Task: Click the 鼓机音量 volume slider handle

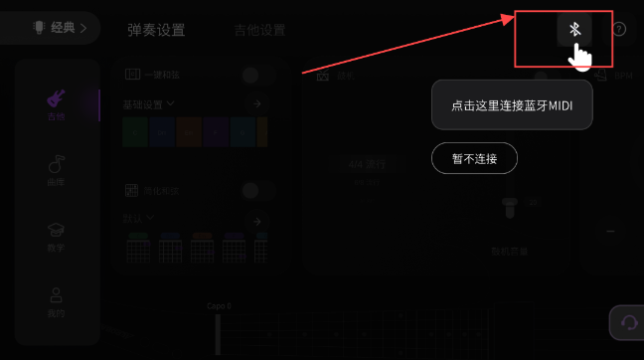Action: pyautogui.click(x=510, y=208)
